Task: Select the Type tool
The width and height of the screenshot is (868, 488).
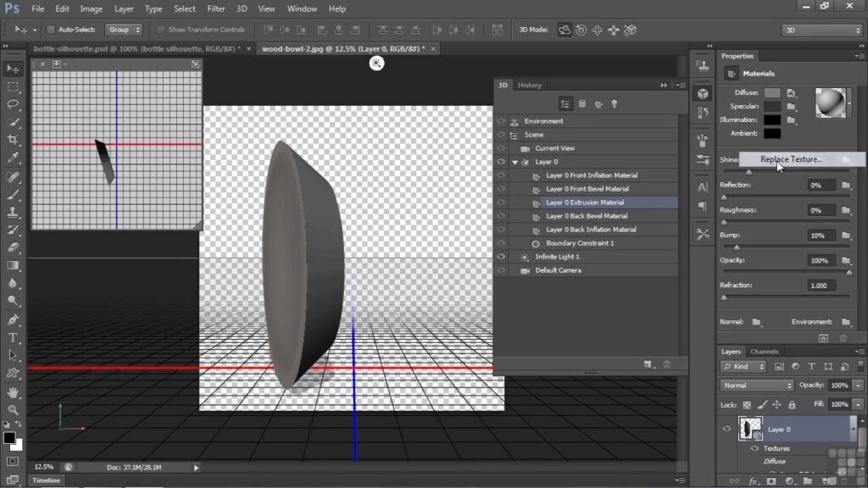Action: (x=14, y=337)
